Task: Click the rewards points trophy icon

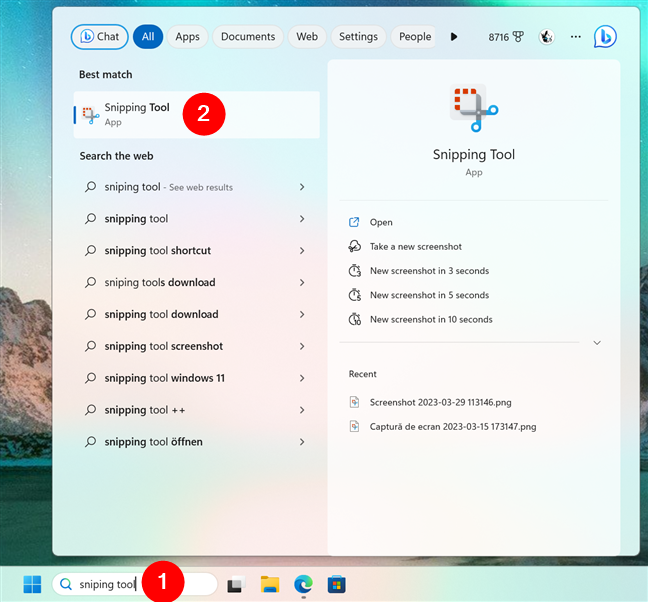Action: pos(518,37)
